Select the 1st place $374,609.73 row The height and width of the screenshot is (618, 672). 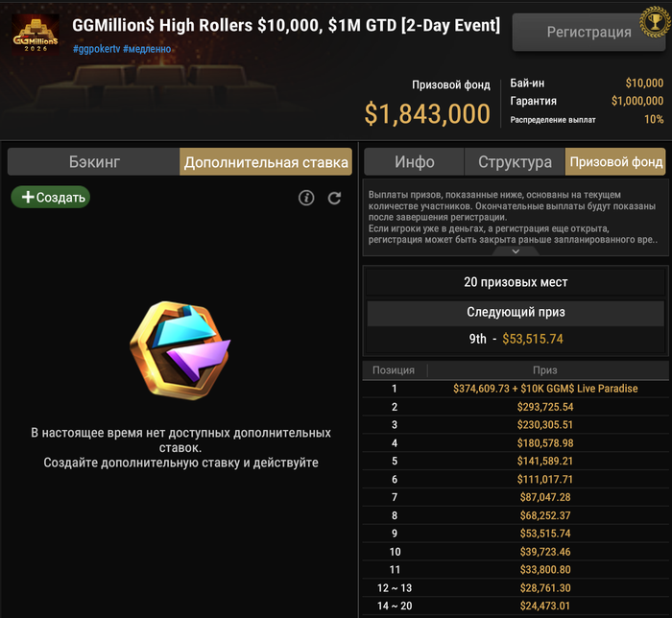(x=516, y=389)
